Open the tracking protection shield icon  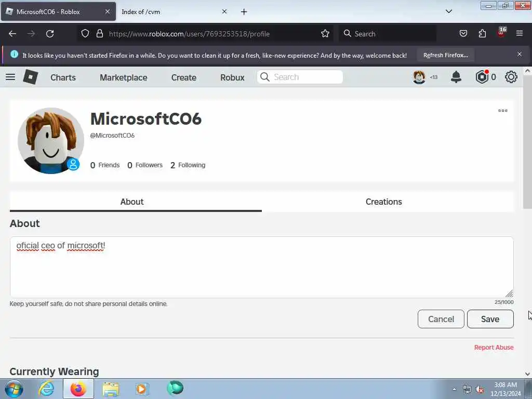click(85, 34)
